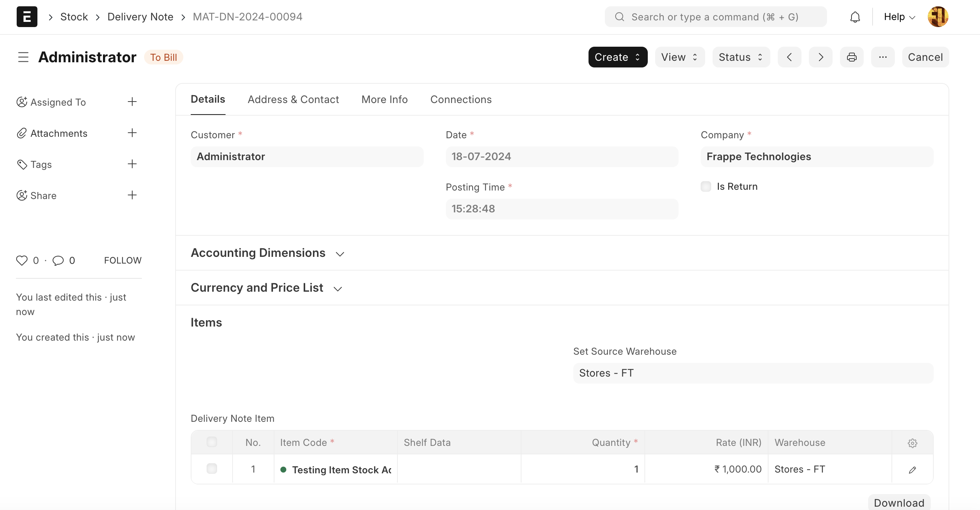Go to next document arrow
Image resolution: width=980 pixels, height=510 pixels.
821,57
